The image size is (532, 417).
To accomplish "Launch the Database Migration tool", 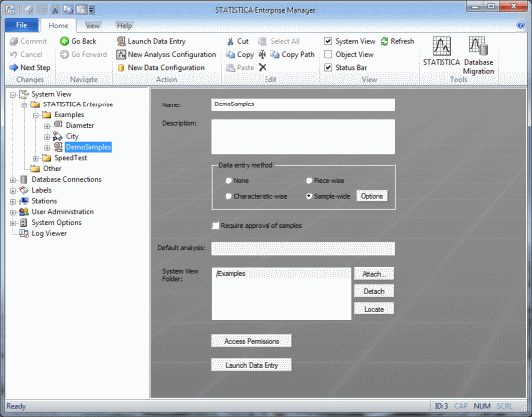I will (478, 46).
